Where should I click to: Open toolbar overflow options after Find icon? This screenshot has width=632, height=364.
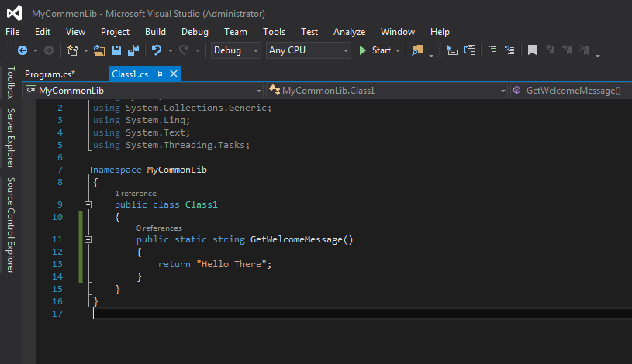click(x=431, y=54)
